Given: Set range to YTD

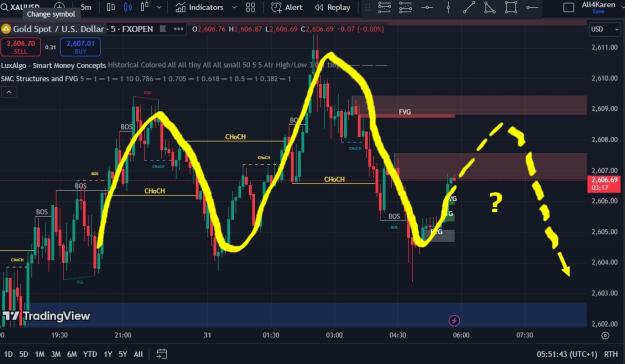Looking at the screenshot, I should point(90,354).
